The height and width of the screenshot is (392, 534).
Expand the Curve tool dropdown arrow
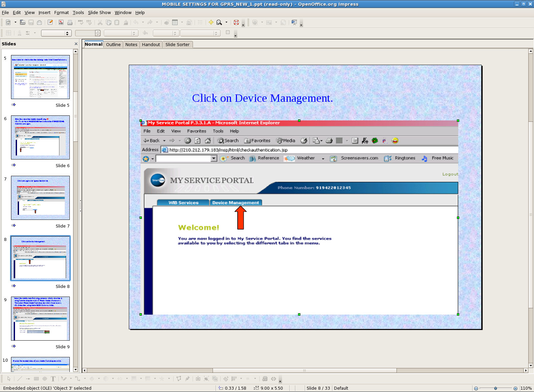click(x=71, y=379)
